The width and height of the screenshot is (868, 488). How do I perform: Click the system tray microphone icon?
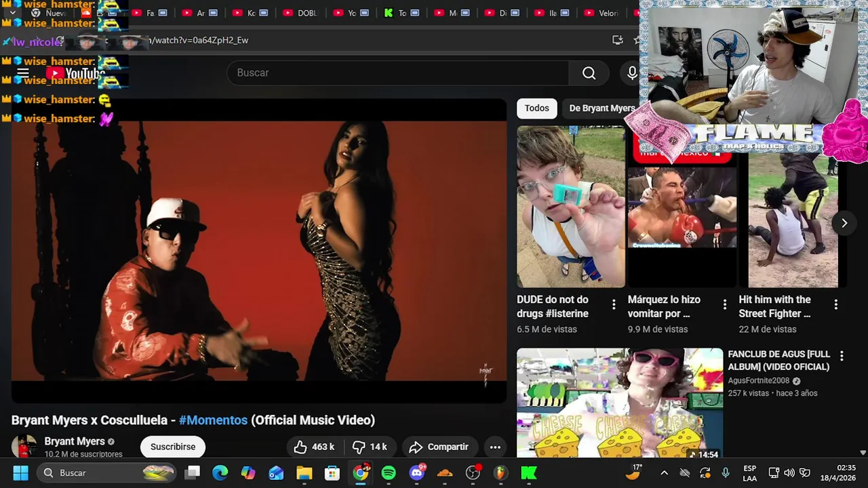pyautogui.click(x=726, y=472)
